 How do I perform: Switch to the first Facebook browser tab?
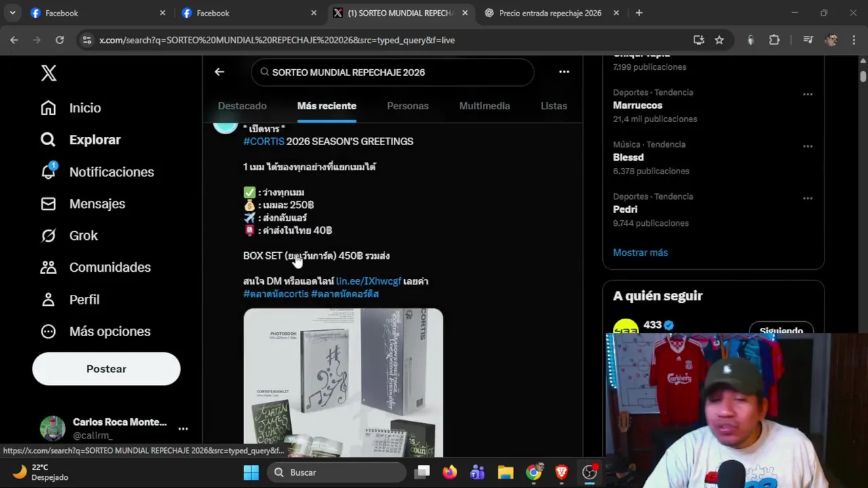click(x=98, y=13)
